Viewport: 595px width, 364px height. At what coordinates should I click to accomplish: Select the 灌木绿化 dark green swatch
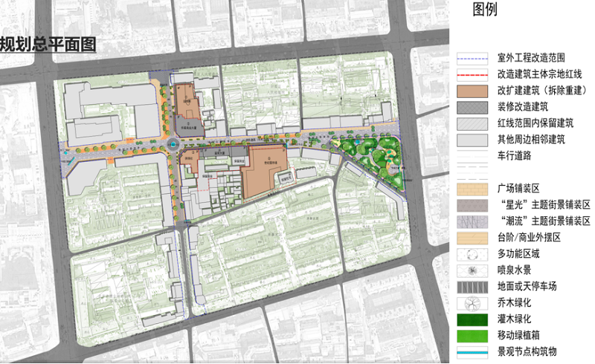pos(472,319)
